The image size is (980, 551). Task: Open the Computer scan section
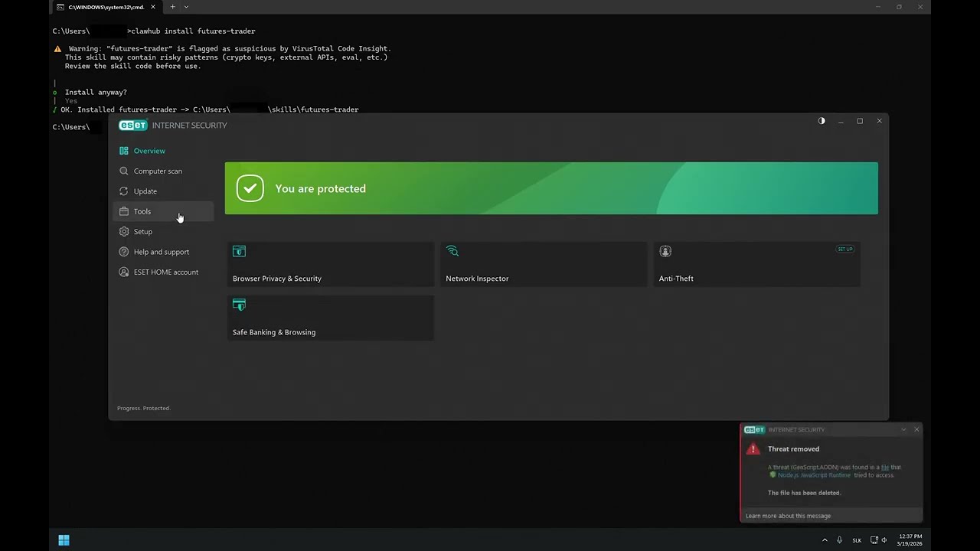(x=158, y=171)
